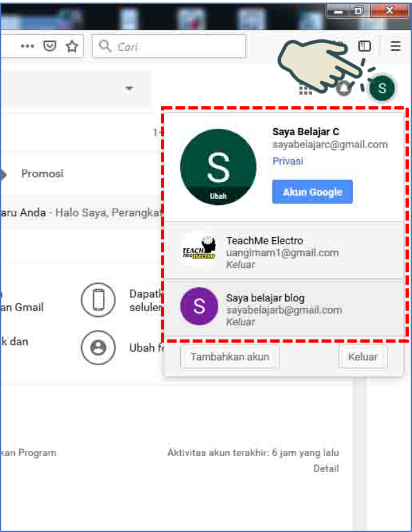The image size is (412, 532).
Task: Open the page actions three-dots menu
Action: click(x=28, y=46)
